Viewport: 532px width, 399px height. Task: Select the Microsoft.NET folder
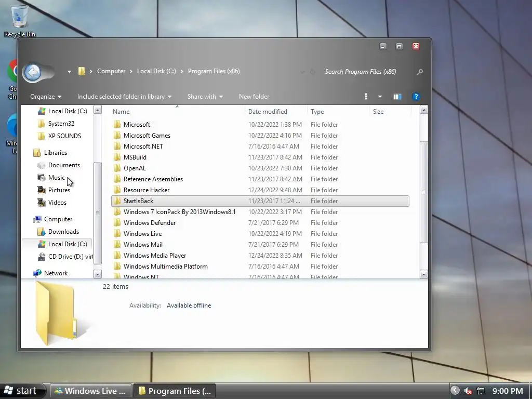143,146
